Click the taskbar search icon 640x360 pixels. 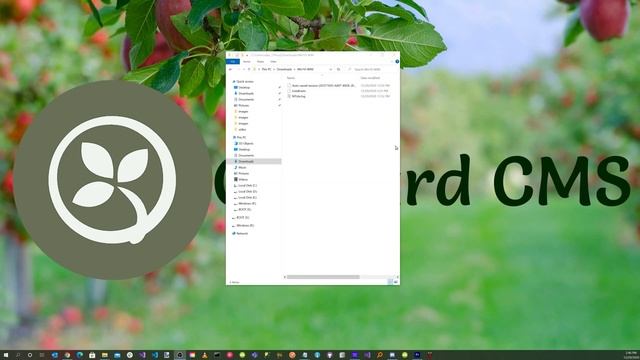pos(18,355)
